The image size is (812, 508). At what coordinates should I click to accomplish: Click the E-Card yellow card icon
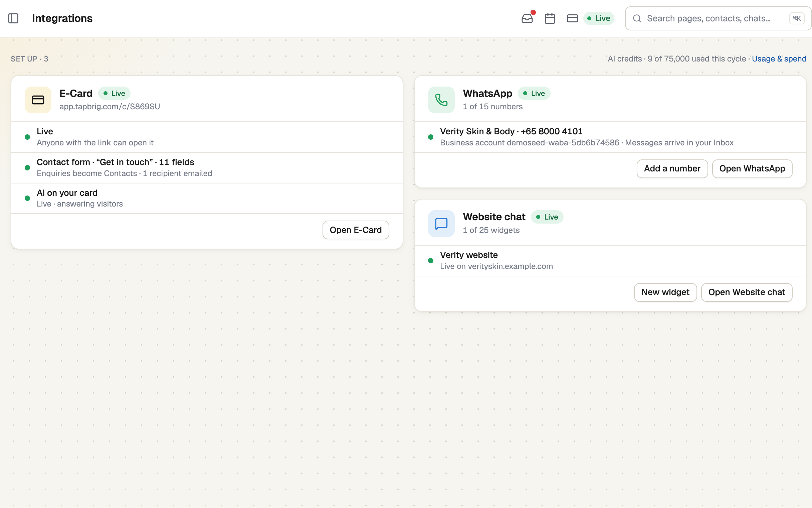38,100
